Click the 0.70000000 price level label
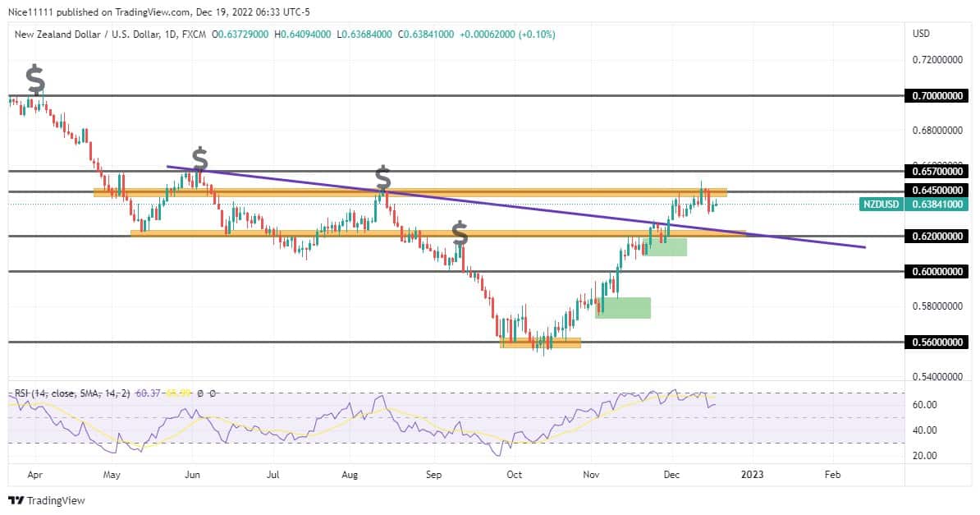Image resolution: width=980 pixels, height=515 pixels. 936,96
